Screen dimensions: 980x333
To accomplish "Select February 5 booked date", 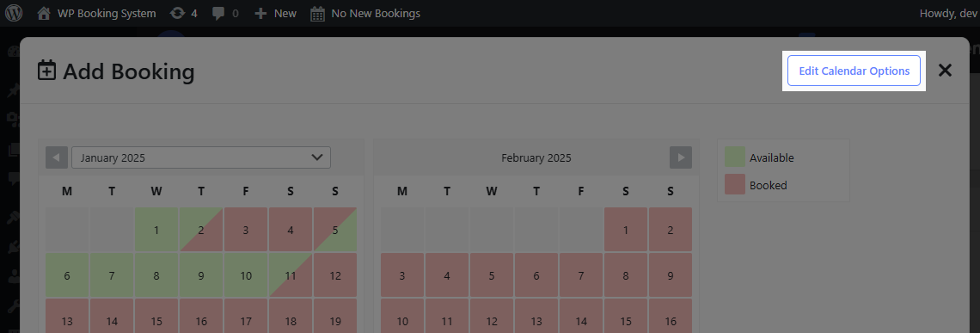I will click(x=492, y=275).
